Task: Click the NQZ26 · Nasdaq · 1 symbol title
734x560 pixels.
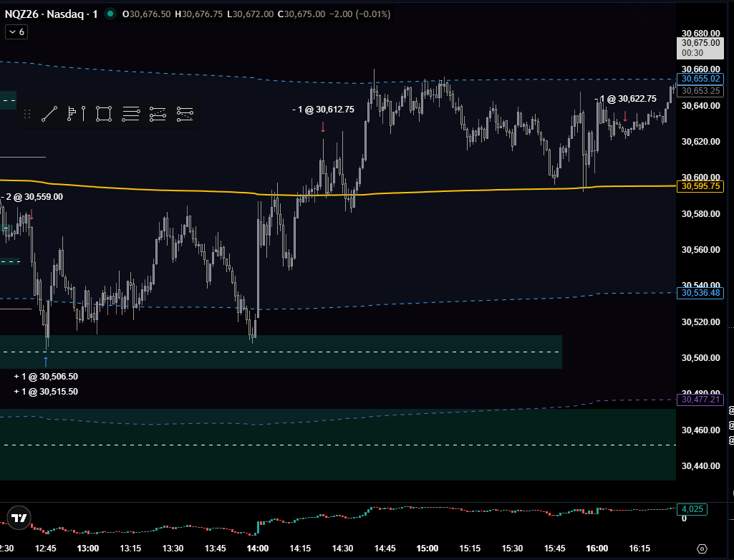Action: point(52,14)
